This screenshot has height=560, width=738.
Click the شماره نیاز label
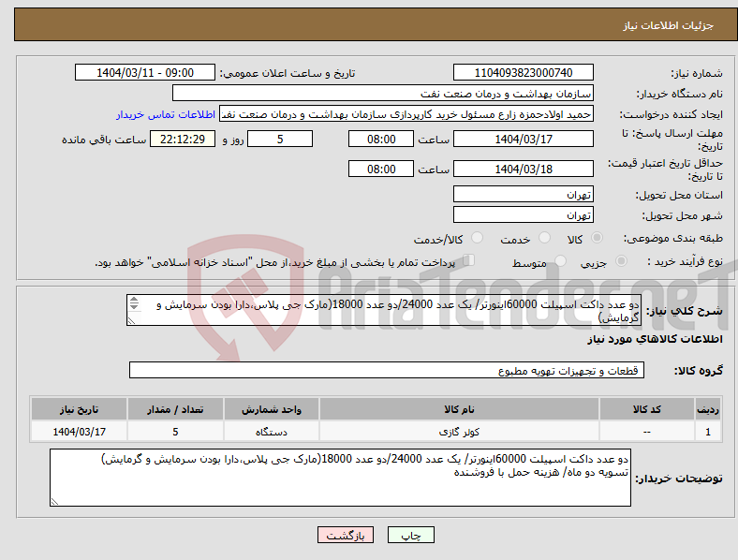click(x=697, y=73)
